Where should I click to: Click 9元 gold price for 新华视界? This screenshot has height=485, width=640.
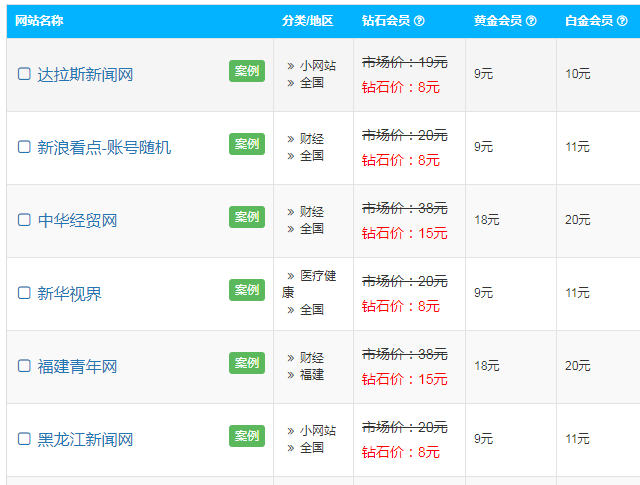[x=484, y=293]
